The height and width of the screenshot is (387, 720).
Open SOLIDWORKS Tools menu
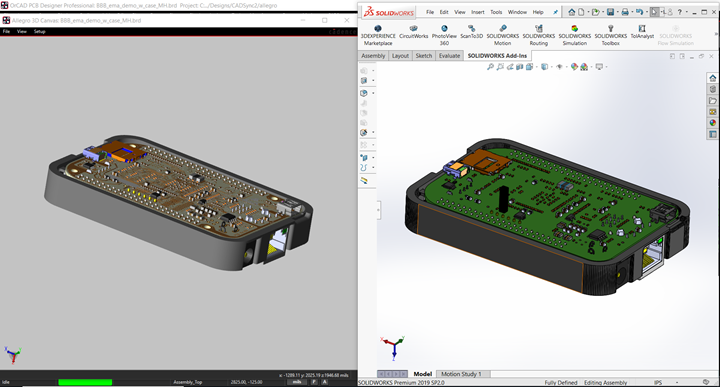(496, 12)
